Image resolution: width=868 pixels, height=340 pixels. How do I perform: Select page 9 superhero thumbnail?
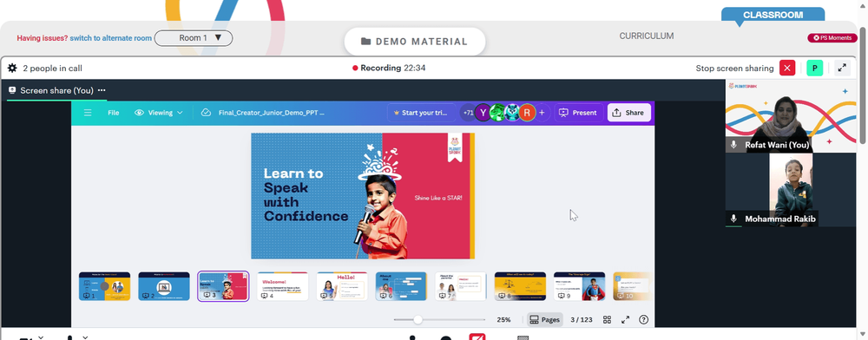580,286
